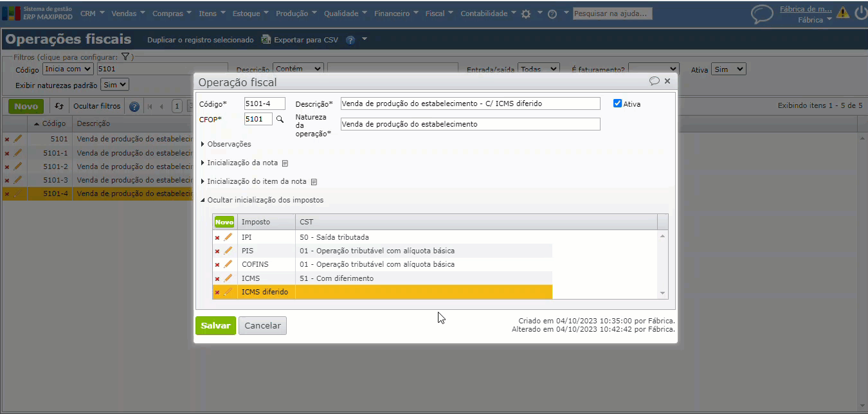
Task: Click note icon beside Inicialização da nota
Action: click(x=285, y=163)
